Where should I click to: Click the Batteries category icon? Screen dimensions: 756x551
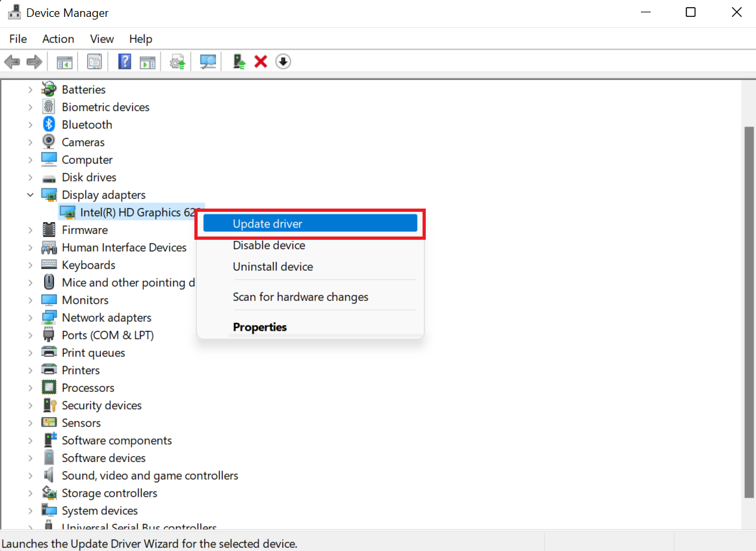[x=49, y=89]
